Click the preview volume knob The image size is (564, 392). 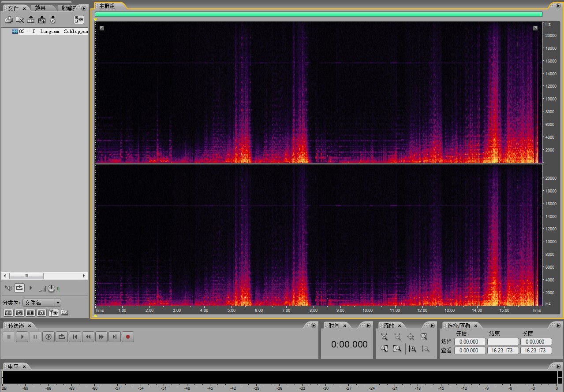coord(51,288)
